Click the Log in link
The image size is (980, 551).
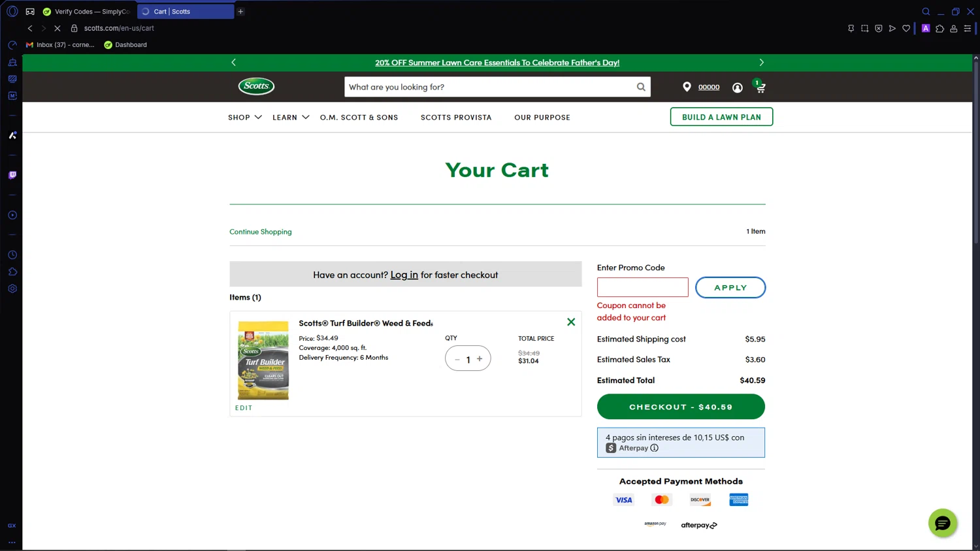pyautogui.click(x=404, y=275)
